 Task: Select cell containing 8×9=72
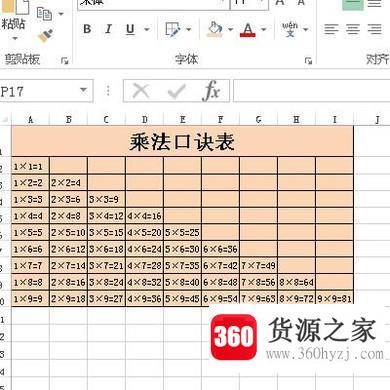[296, 298]
